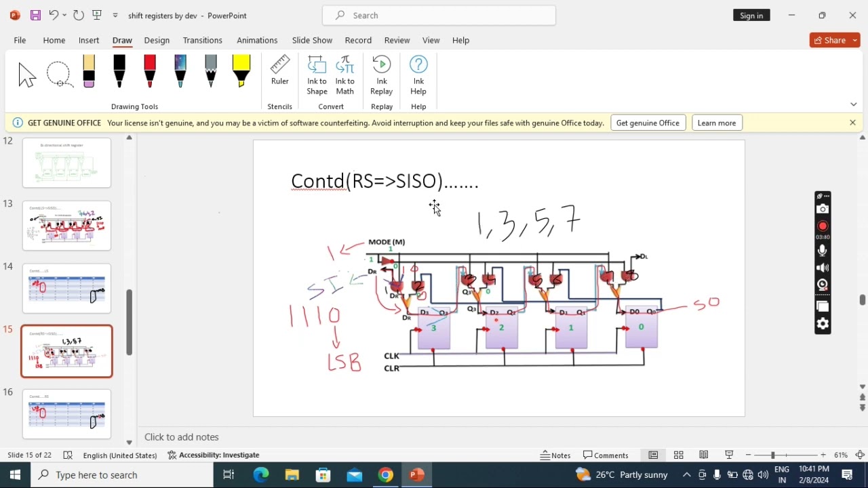The width and height of the screenshot is (868, 488).
Task: Open the Slide Show tab
Action: (312, 40)
